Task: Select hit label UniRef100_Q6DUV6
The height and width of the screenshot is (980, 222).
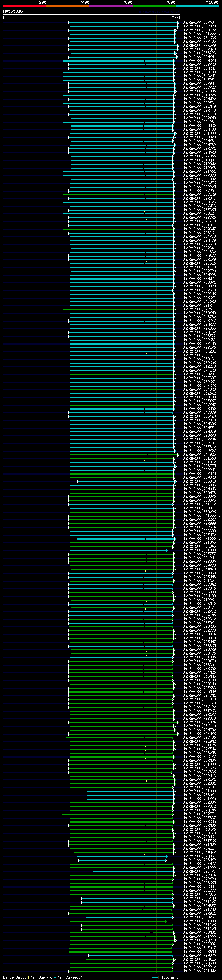Action: (x=199, y=496)
